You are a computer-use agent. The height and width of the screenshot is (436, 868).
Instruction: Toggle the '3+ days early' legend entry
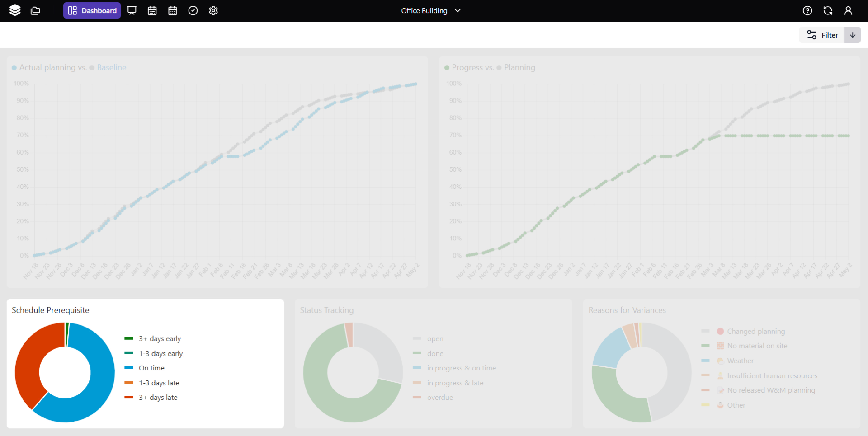(x=160, y=338)
